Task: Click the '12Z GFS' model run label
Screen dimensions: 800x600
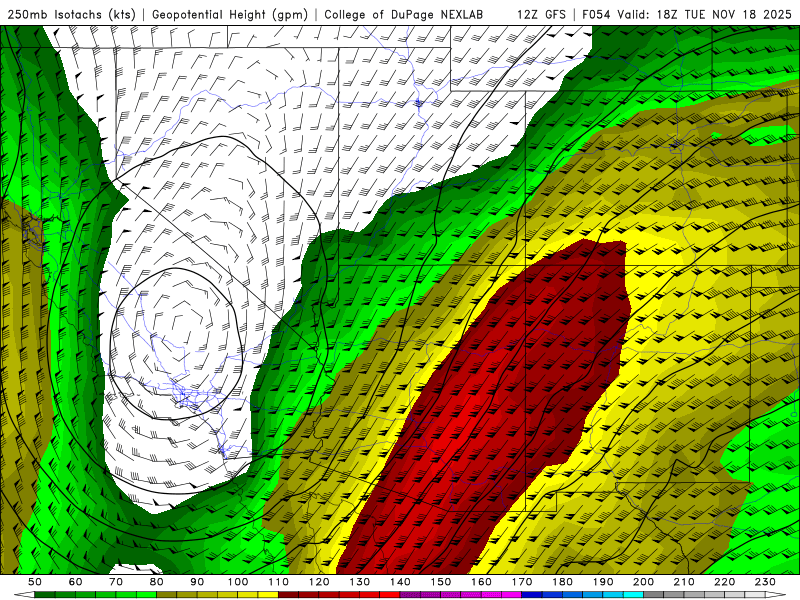Action: [541, 15]
